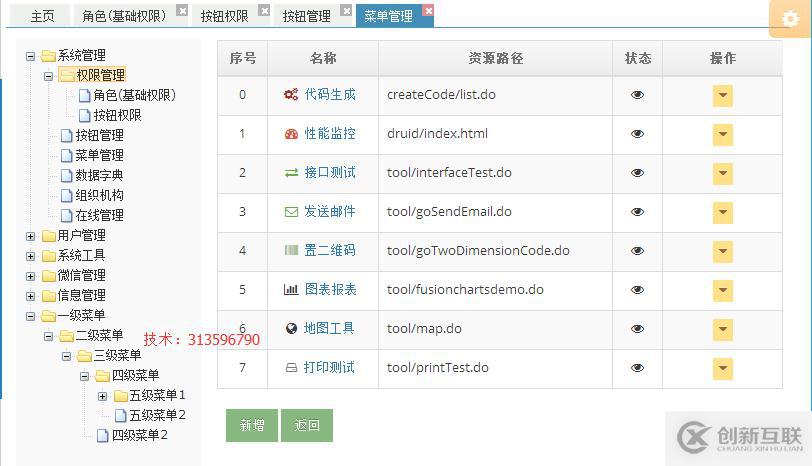Select the 菜单管理 tab
Image resolution: width=812 pixels, height=466 pixels.
[x=388, y=16]
